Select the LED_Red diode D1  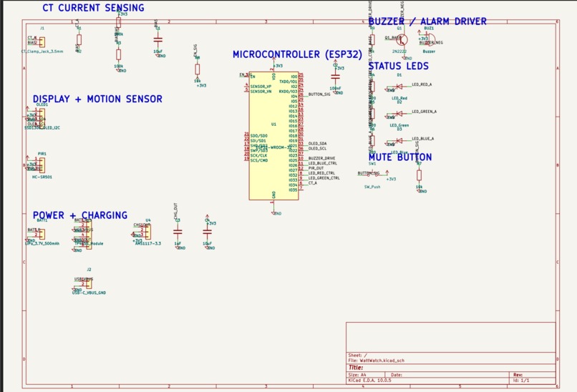399,87
